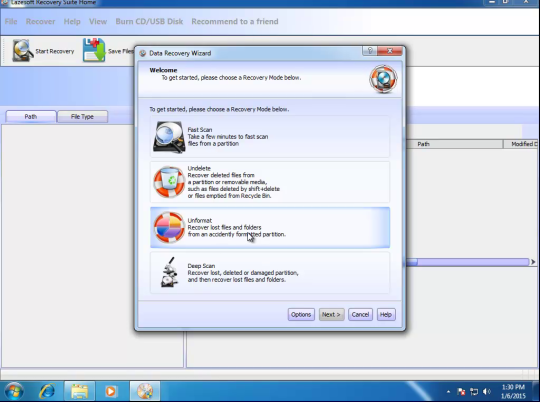Image resolution: width=540 pixels, height=402 pixels.
Task: Click the horizontal scrollbar right arrow
Action: 533,262
